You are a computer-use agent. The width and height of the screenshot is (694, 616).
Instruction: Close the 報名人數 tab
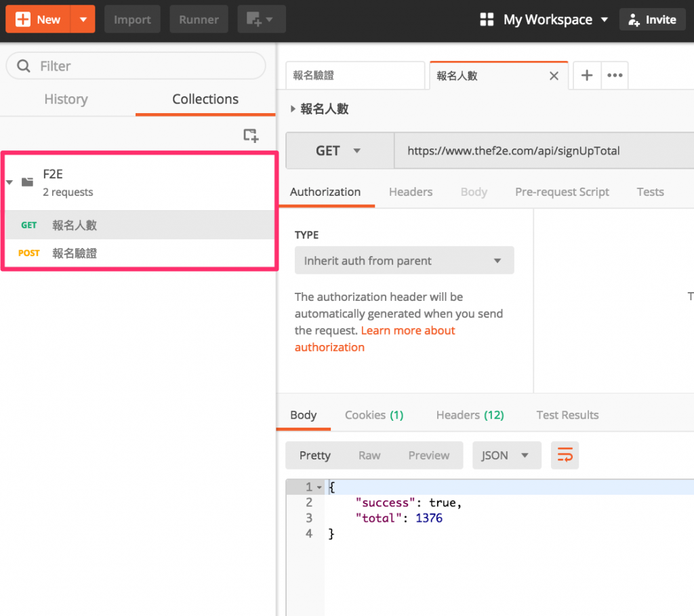[554, 76]
